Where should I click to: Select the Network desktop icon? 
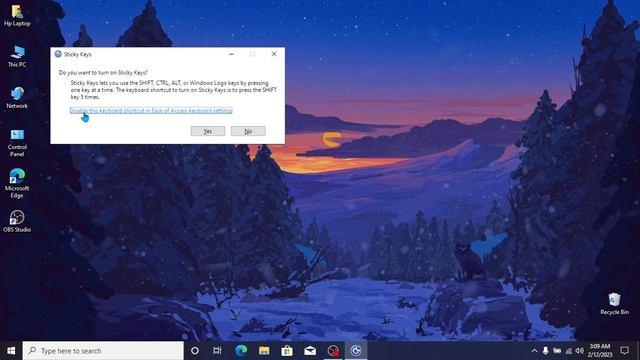pos(17,98)
